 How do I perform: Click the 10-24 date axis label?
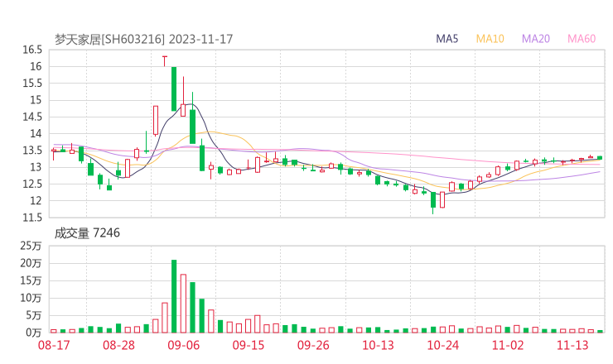coord(442,345)
